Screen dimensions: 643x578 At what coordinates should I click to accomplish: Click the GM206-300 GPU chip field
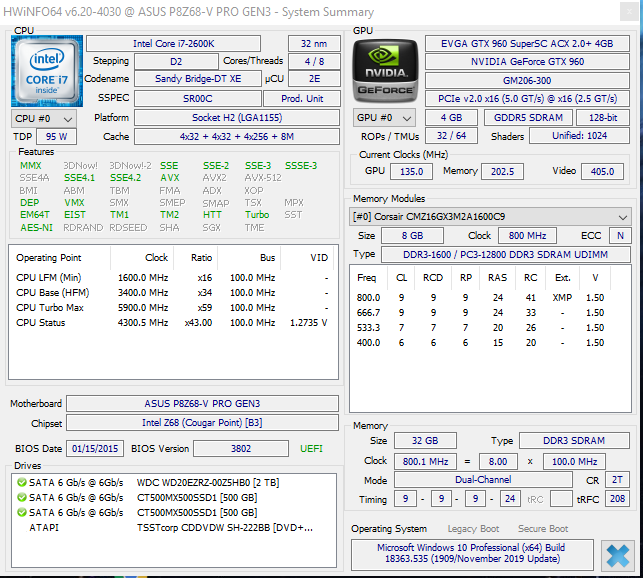pos(527,80)
